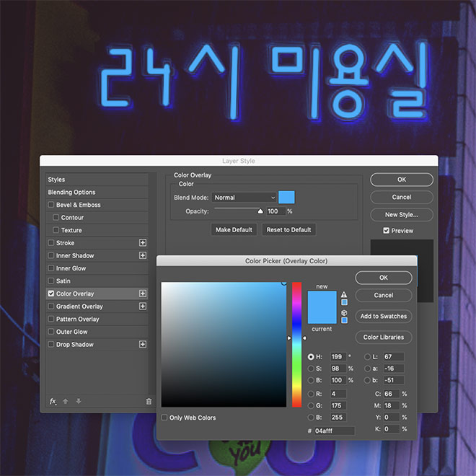Viewport: 476px width, 476px height.
Task: Click Reset to Default button
Action: (288, 229)
